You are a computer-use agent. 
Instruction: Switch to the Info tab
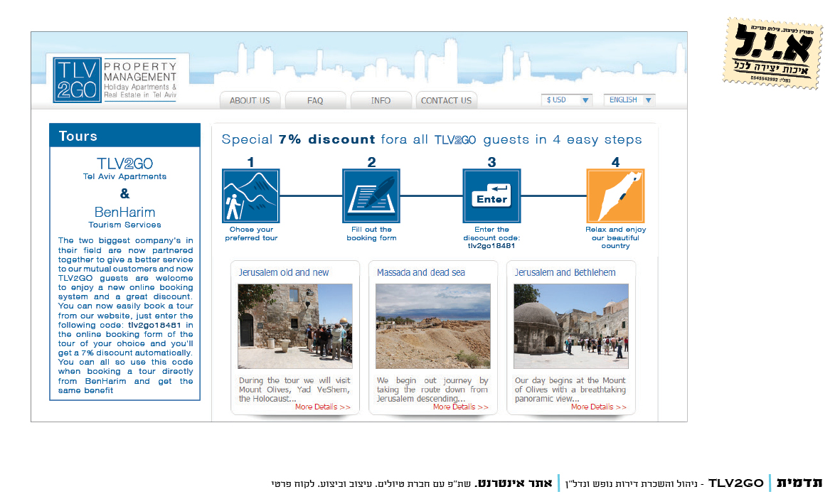(x=381, y=100)
